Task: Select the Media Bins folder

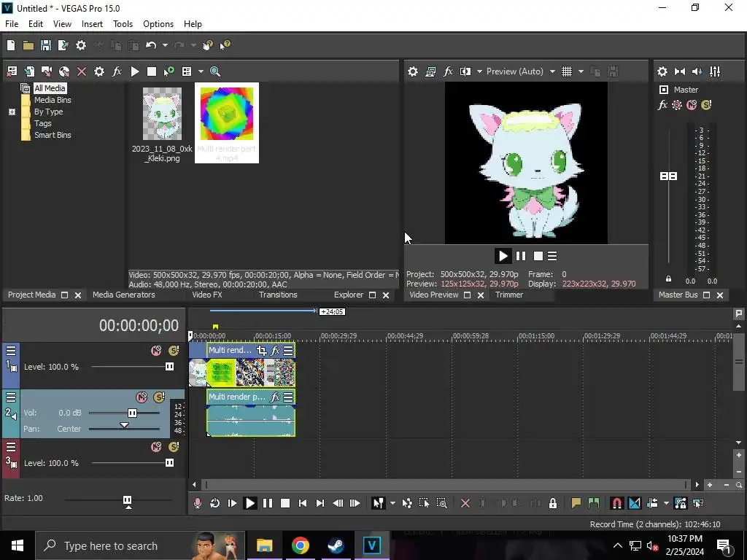Action: coord(53,100)
